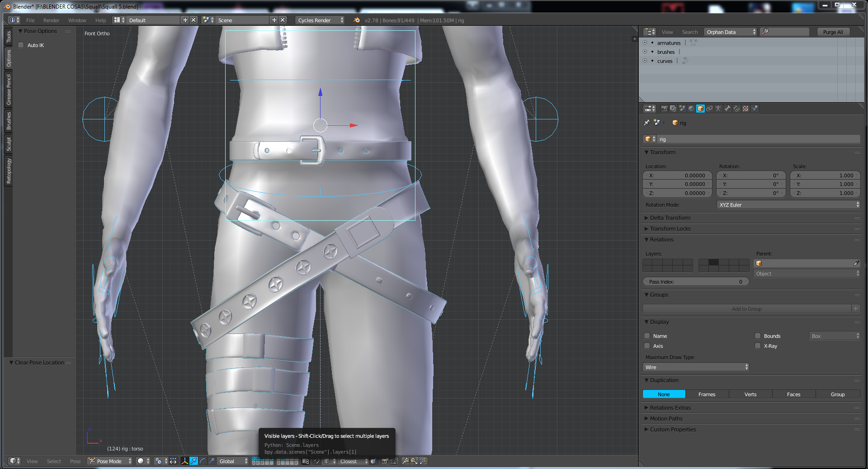The width and height of the screenshot is (868, 469).
Task: Open the Window menu
Action: coord(77,20)
